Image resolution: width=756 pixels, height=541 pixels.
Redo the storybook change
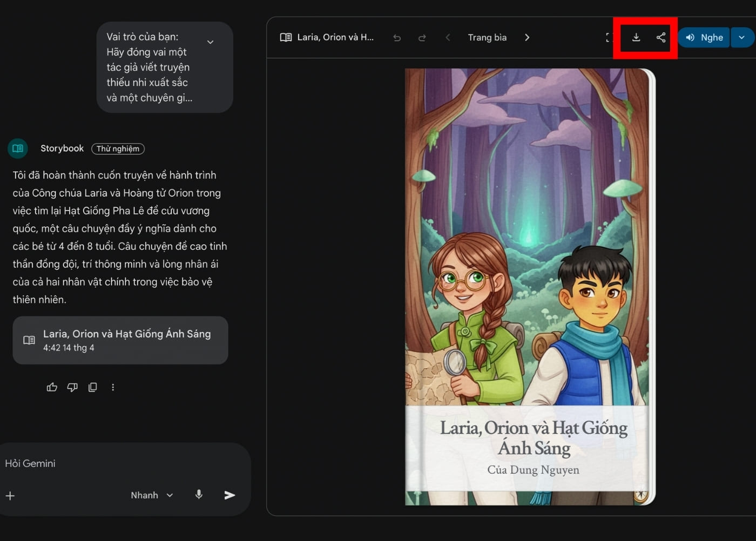pyautogui.click(x=422, y=38)
